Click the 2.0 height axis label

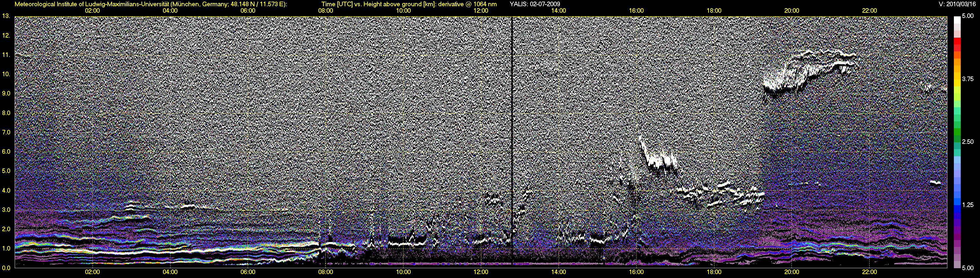coord(6,229)
